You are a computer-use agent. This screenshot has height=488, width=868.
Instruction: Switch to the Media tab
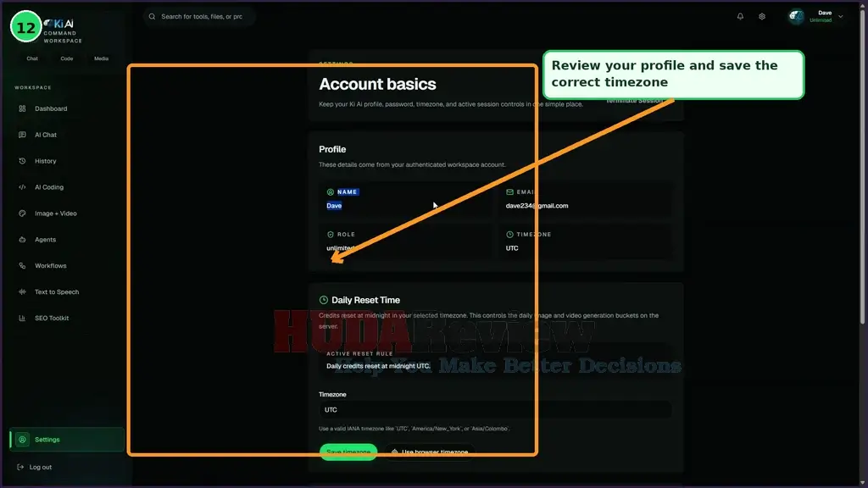coord(102,58)
